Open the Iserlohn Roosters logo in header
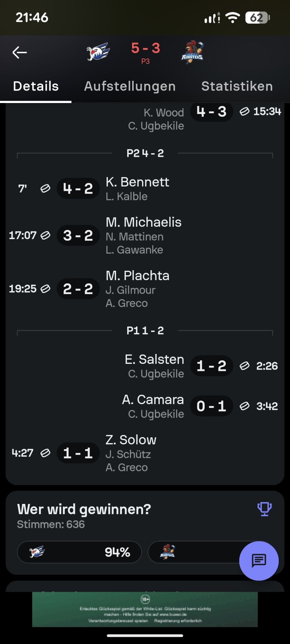This screenshot has height=644, width=290. tap(192, 52)
